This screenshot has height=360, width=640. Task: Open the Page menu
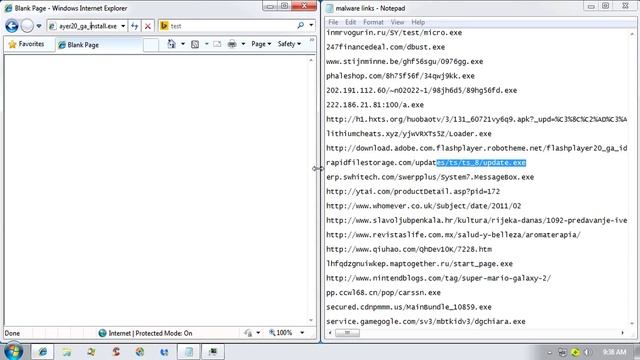click(x=261, y=44)
